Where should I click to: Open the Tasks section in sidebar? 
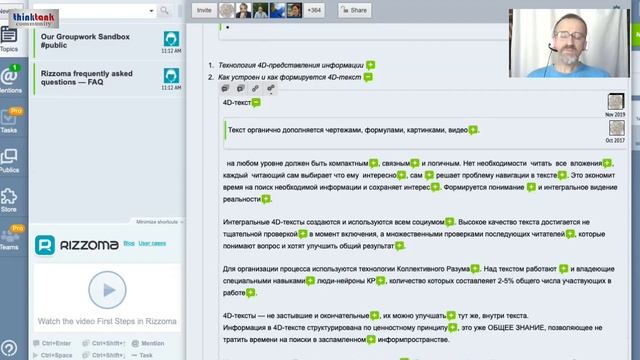10,121
